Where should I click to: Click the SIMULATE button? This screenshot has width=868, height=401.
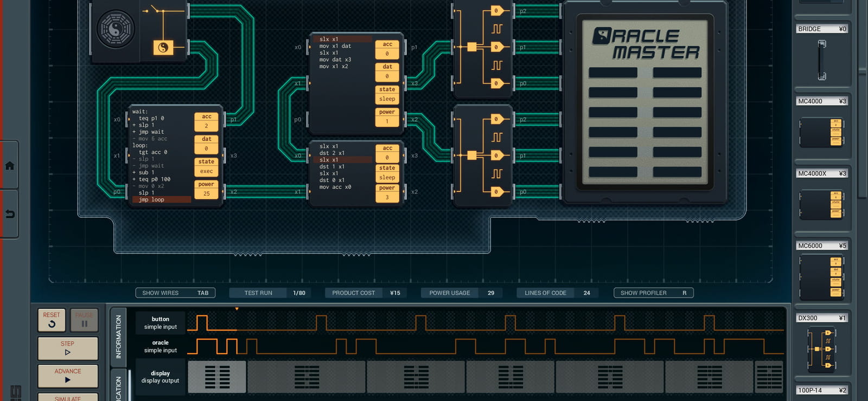[68, 397]
